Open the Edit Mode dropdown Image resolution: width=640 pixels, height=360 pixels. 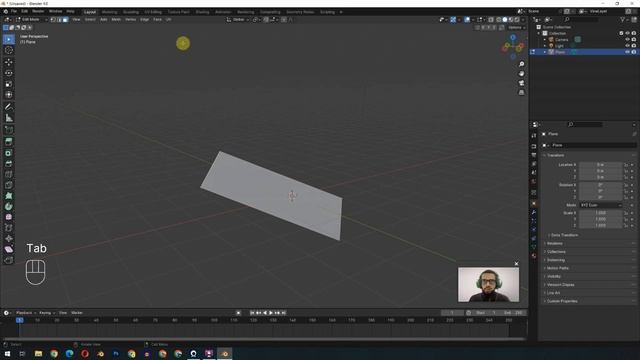click(32, 20)
